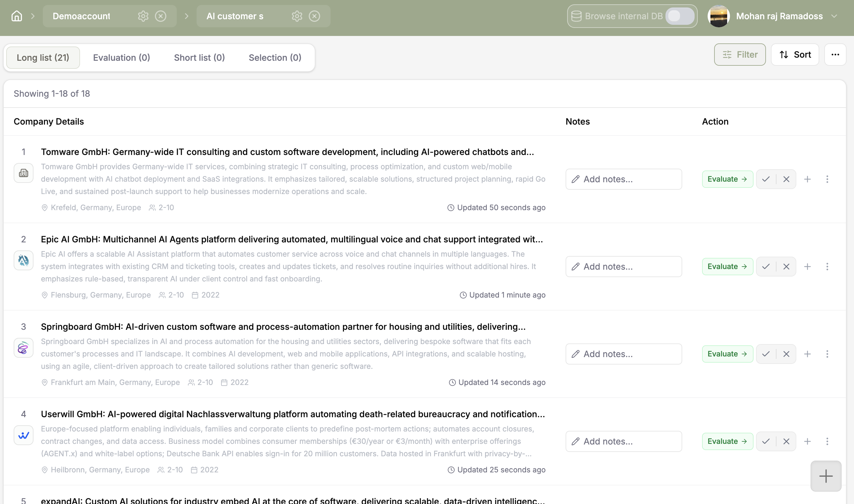Click Evaluate for Springboard GmbH
Viewport: 854px width, 504px height.
(727, 354)
